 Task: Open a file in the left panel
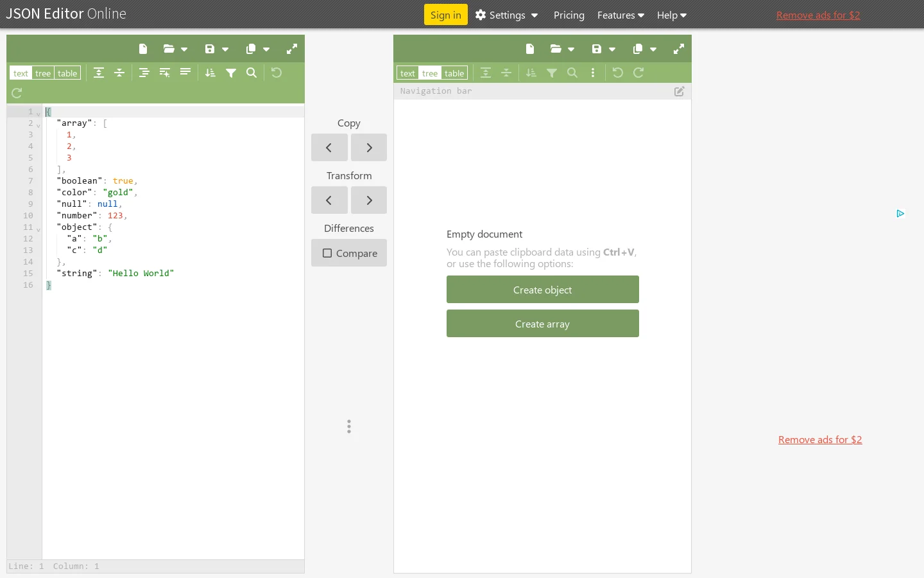pyautogui.click(x=169, y=49)
